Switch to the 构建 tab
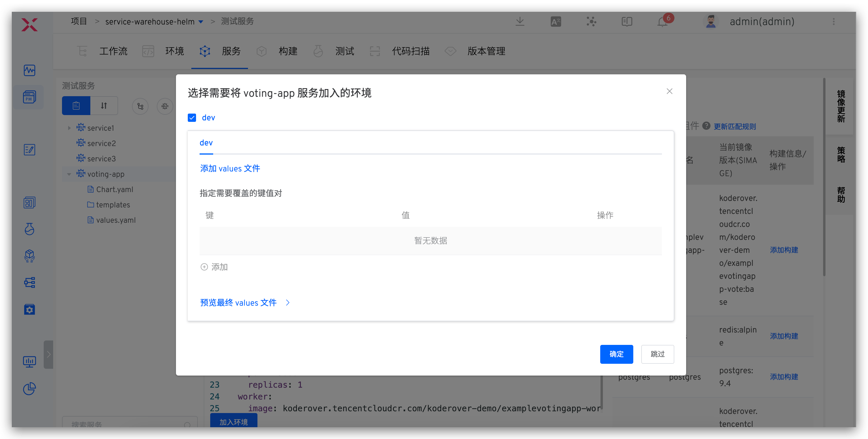This screenshot has height=439, width=868. [x=276, y=52]
